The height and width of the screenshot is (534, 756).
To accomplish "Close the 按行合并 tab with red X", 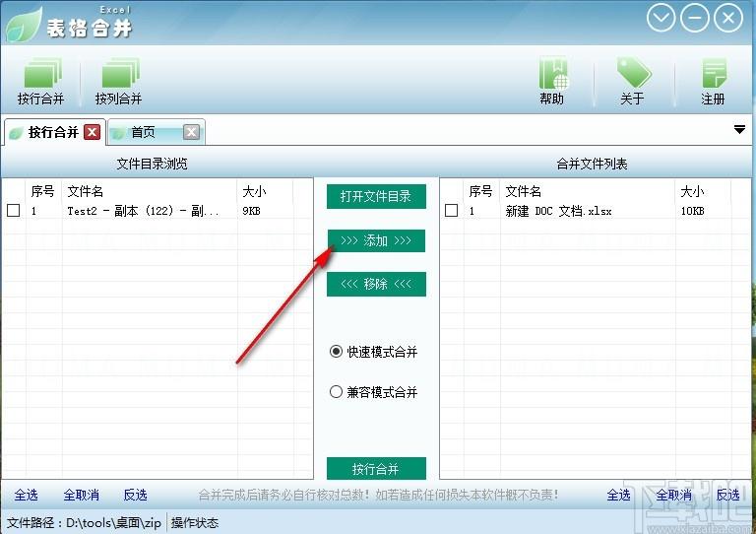I will pyautogui.click(x=93, y=132).
